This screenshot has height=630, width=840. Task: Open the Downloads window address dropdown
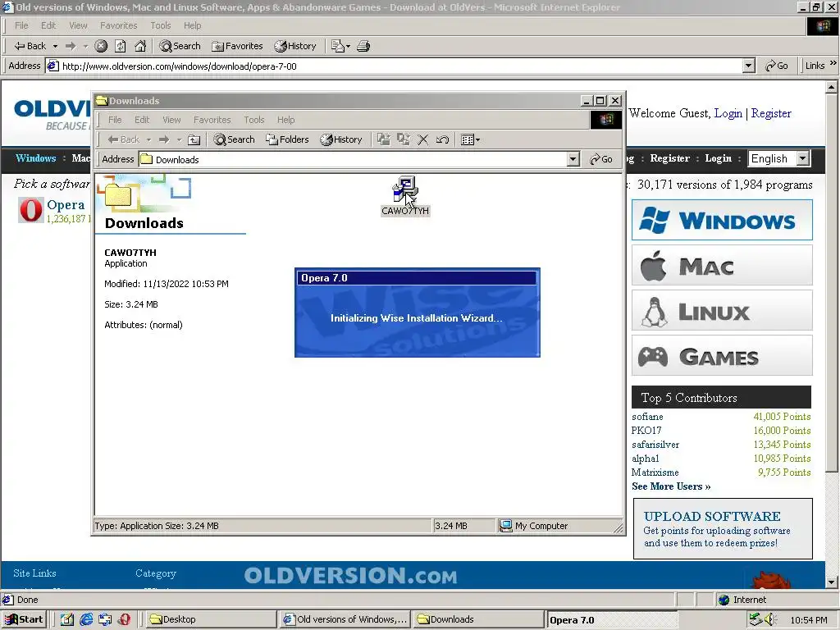coord(573,159)
